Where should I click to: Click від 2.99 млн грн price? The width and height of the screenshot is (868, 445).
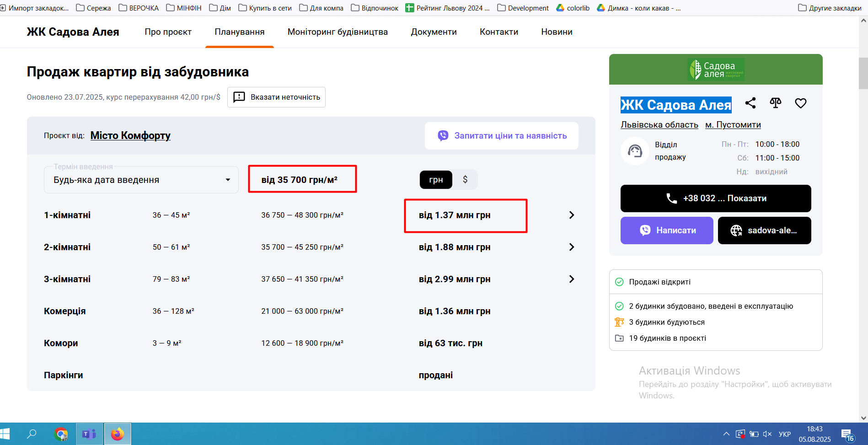tap(455, 279)
